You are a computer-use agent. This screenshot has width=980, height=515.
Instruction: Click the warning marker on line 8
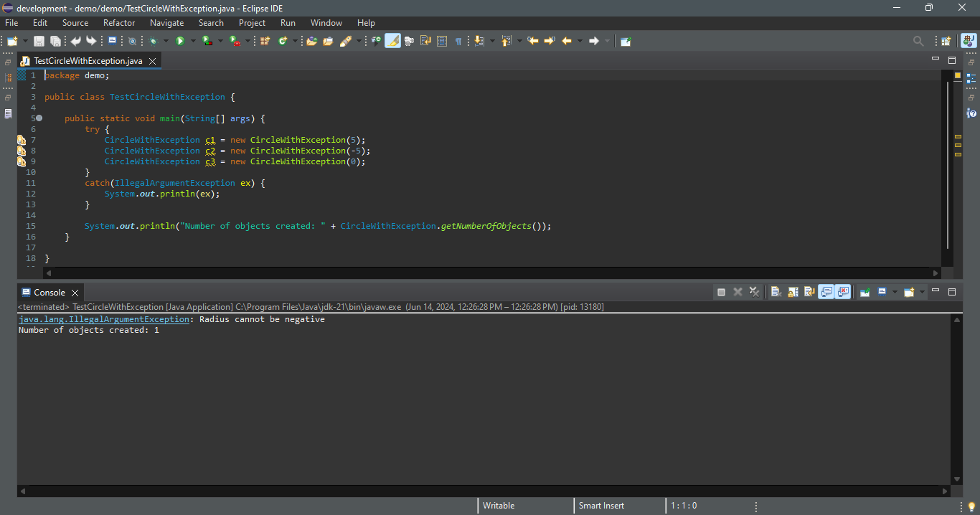[x=22, y=151]
